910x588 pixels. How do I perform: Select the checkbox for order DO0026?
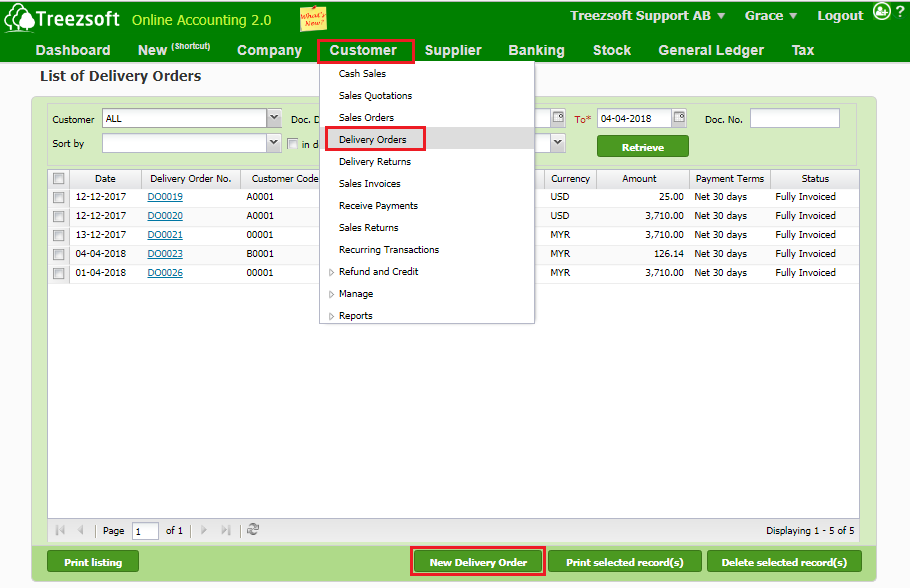click(59, 273)
